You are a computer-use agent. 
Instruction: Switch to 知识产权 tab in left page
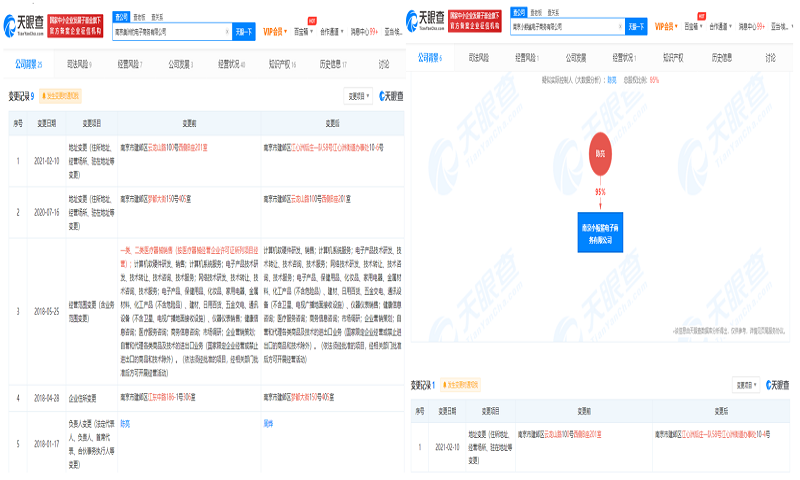click(x=282, y=64)
